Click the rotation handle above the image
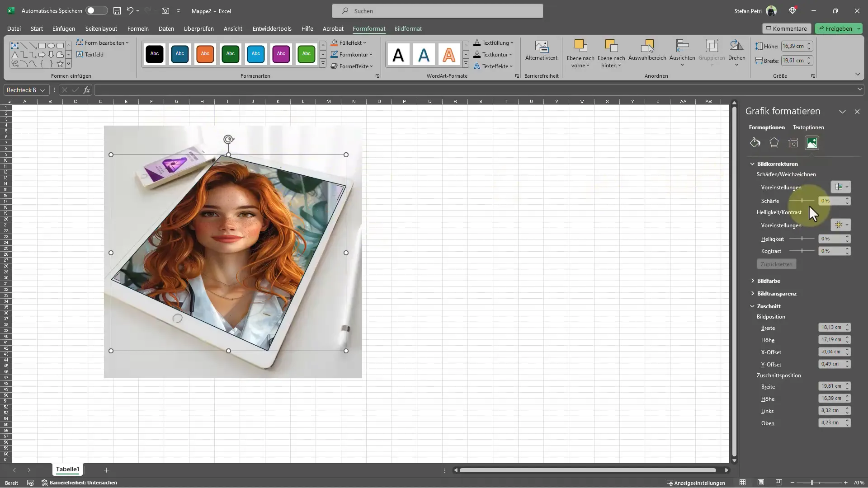This screenshot has height=488, width=868. point(229,140)
